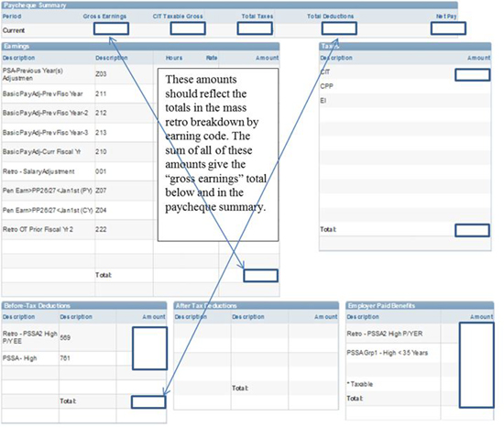Click the Amount heading in Taxes table
The image size is (504, 428).
478,58
